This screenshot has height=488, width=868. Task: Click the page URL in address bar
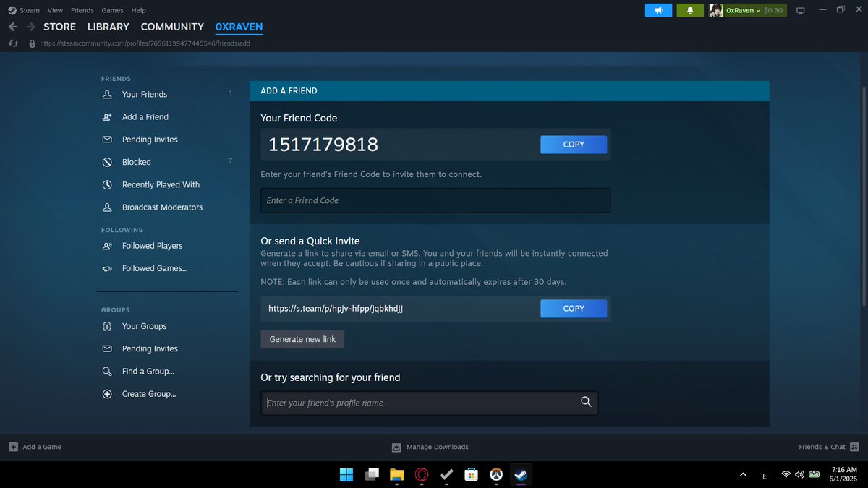click(x=145, y=43)
